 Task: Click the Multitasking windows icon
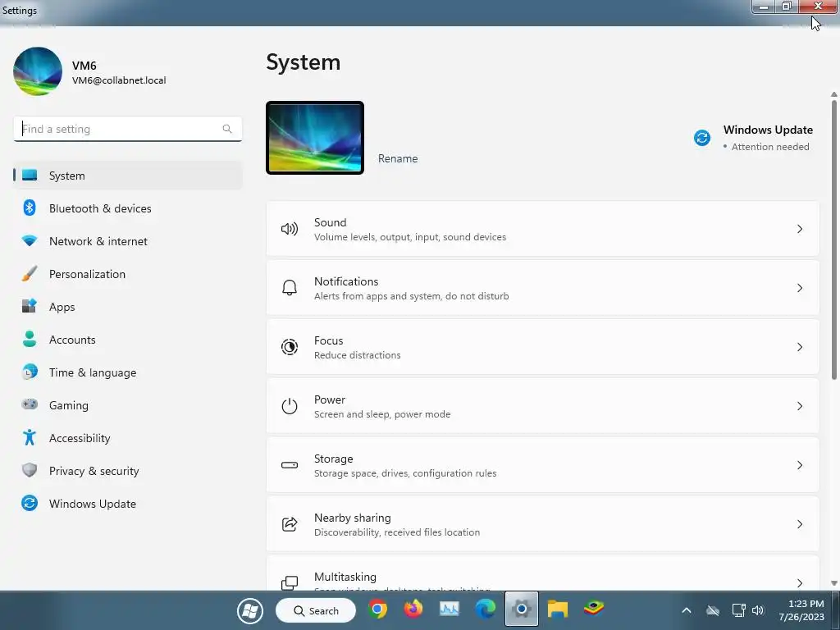point(290,582)
